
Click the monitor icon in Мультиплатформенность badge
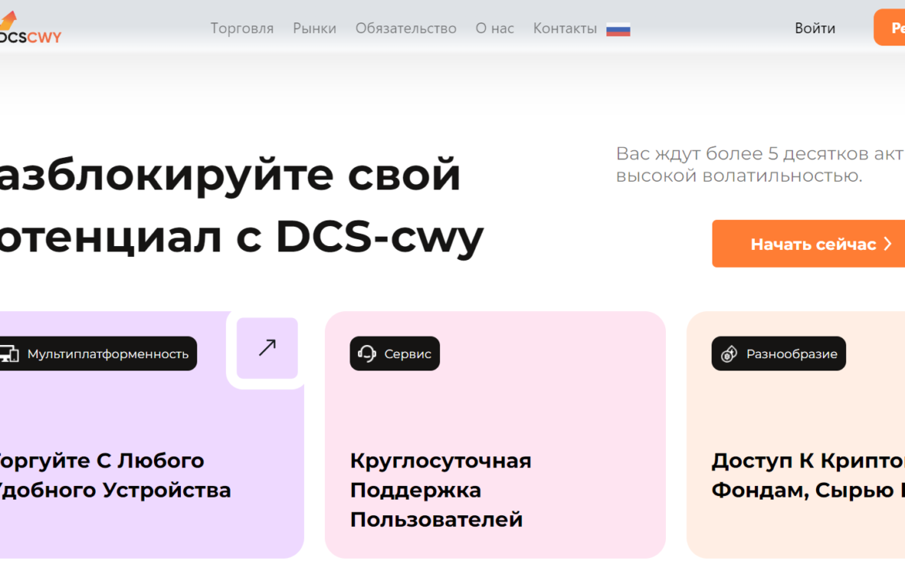pos(9,354)
